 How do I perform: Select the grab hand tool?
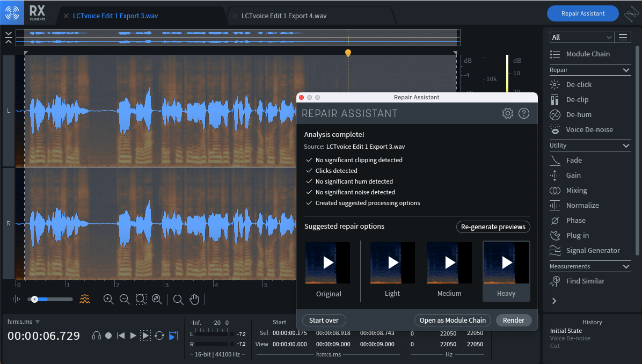[194, 300]
